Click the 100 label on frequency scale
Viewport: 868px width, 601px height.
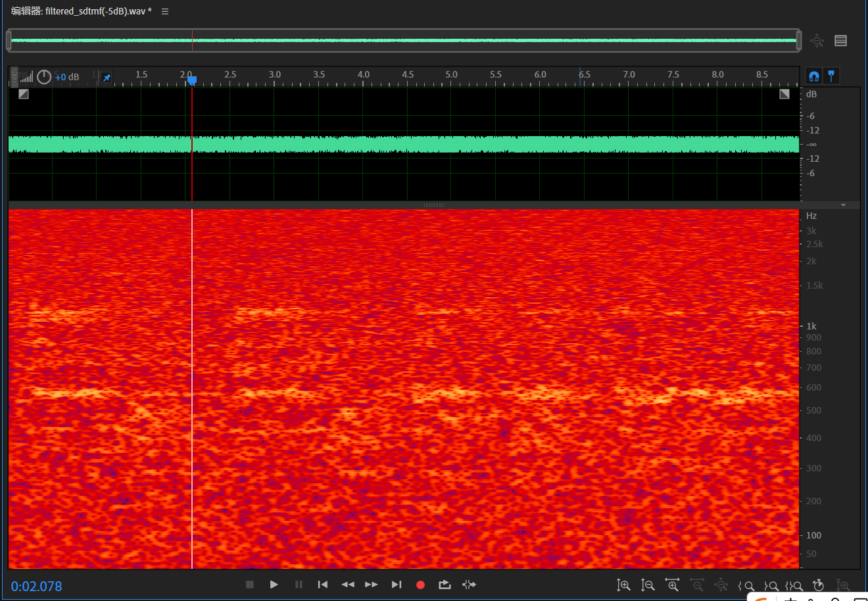pos(814,535)
